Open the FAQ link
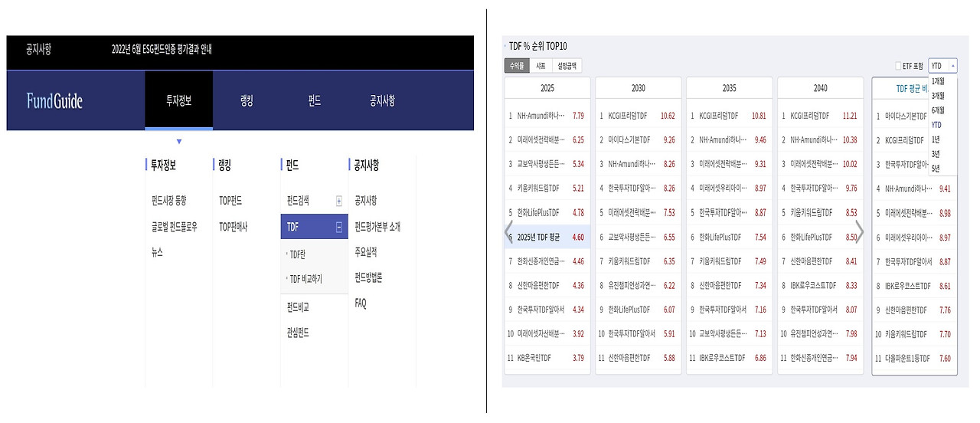 361,303
